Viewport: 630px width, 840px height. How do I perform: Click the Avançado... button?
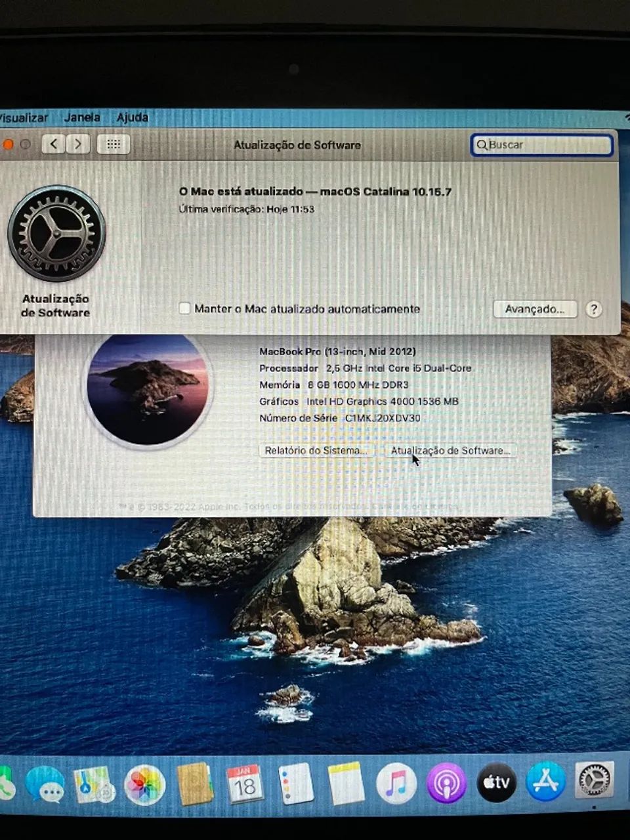point(535,309)
